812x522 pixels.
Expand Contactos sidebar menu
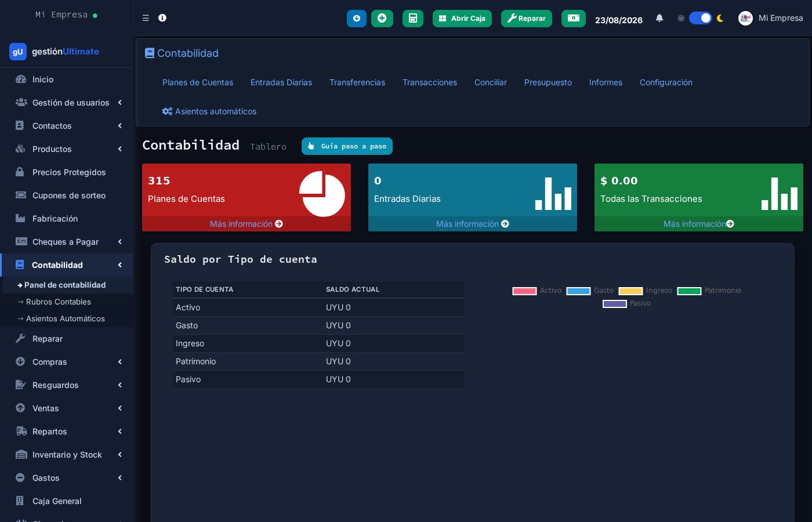click(67, 126)
